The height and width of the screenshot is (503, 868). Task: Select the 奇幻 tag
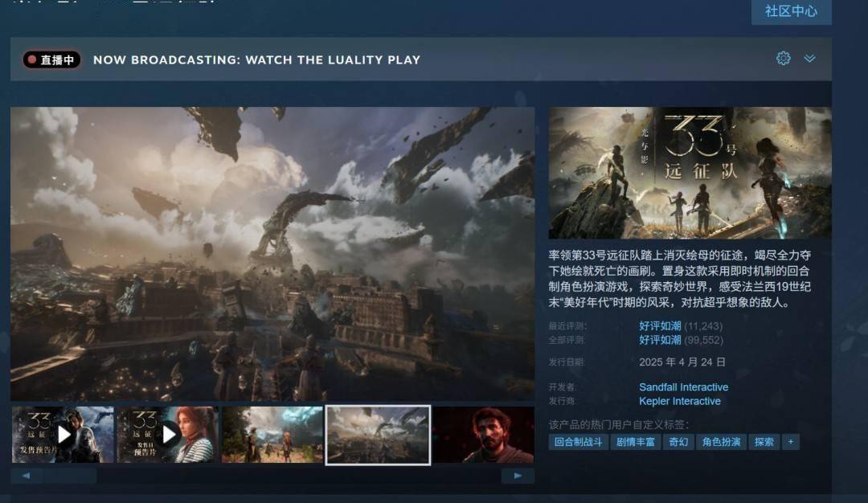[678, 442]
